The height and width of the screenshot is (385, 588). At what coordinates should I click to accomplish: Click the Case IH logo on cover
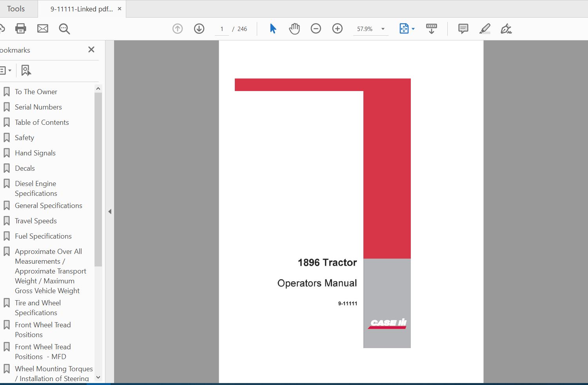coord(388,323)
